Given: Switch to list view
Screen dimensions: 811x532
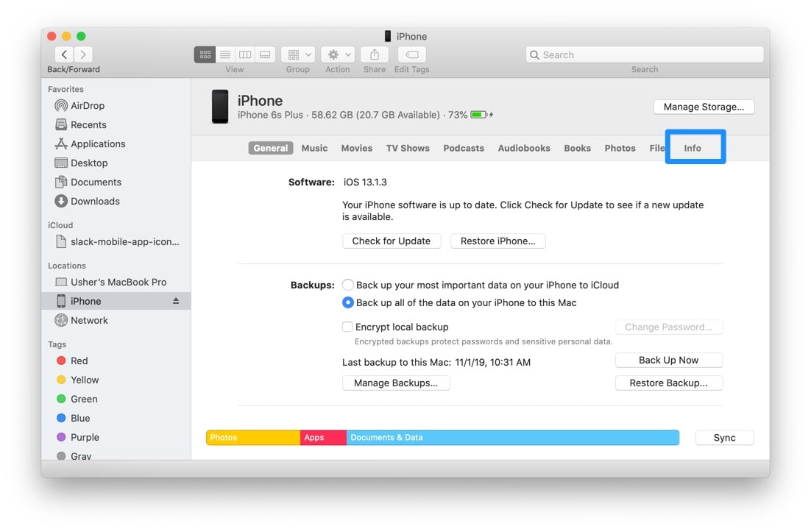Looking at the screenshot, I should tap(225, 54).
